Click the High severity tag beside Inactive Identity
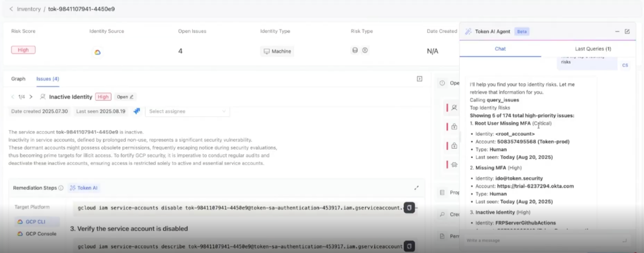 point(103,97)
